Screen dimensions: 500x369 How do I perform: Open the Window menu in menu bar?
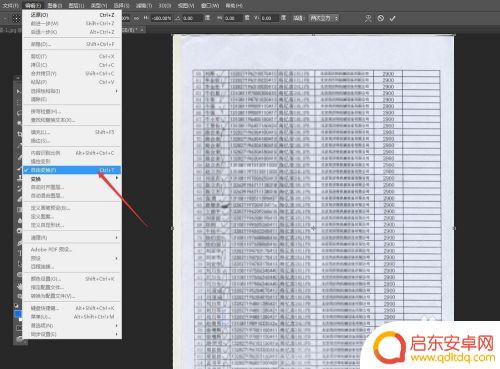210,5
